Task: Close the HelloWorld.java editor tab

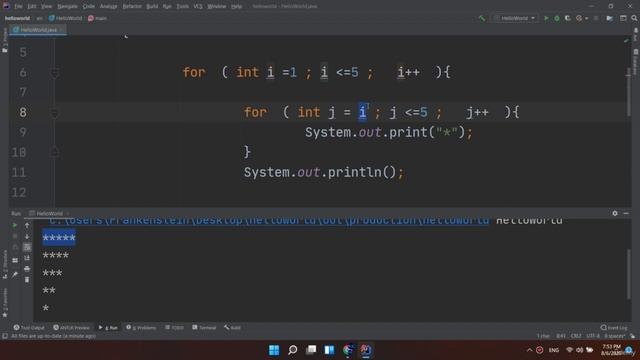Action: pos(61,30)
